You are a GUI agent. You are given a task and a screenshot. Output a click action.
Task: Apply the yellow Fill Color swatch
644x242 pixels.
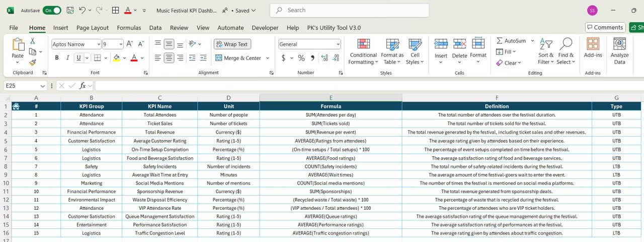point(116,58)
